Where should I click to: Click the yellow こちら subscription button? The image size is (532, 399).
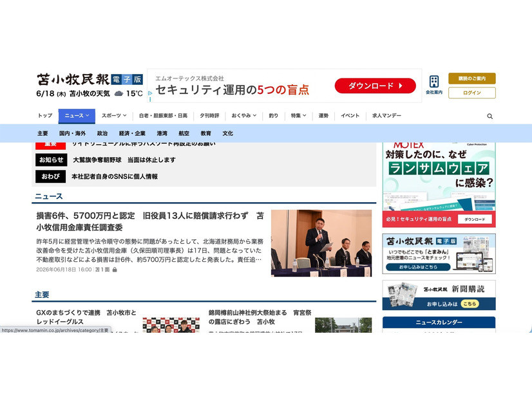[470, 304]
